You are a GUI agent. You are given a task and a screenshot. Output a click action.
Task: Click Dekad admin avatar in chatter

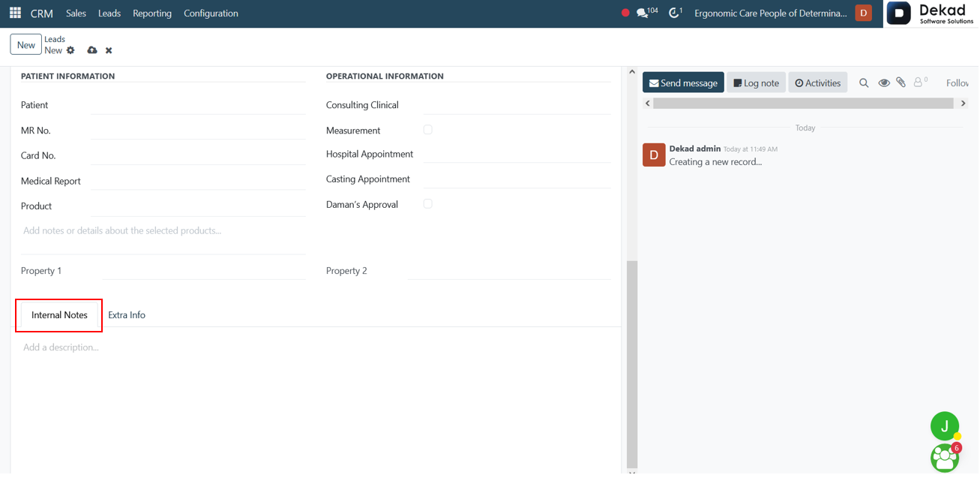654,155
